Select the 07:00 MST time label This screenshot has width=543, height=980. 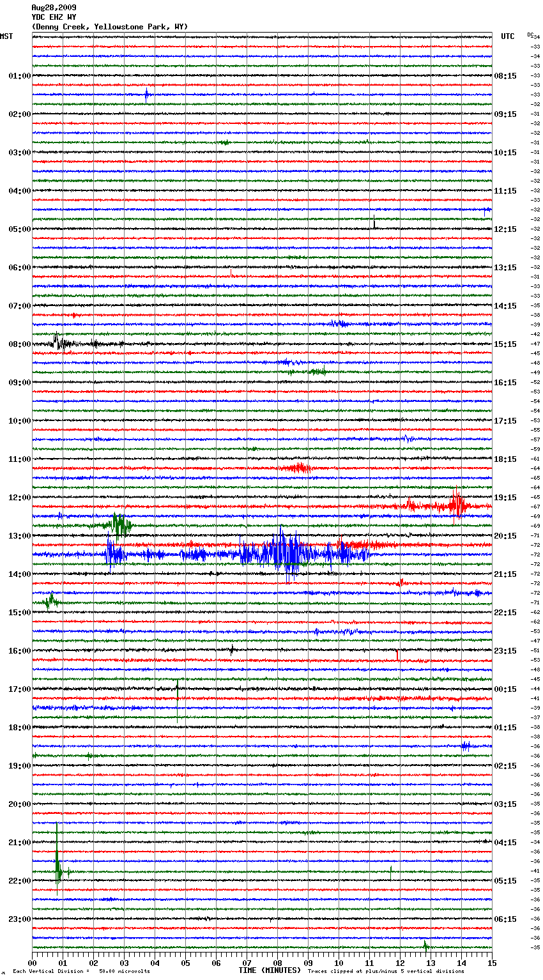20,306
